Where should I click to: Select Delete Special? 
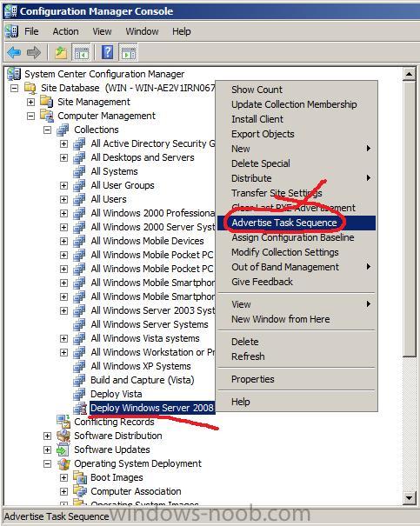(x=297, y=163)
